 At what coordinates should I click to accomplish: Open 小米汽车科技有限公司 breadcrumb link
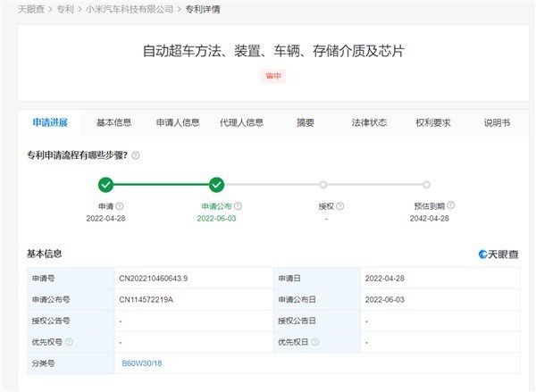(130, 9)
